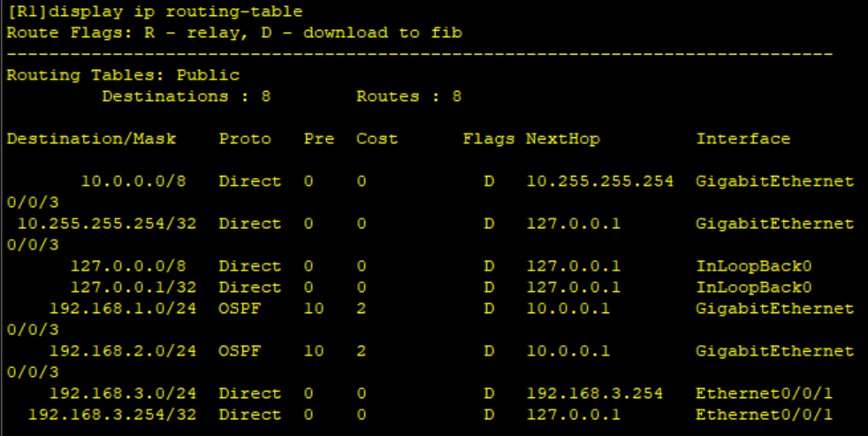Select the 10.0.0.0/8 destination entry
Screen dimensions: 868x436
133,181
